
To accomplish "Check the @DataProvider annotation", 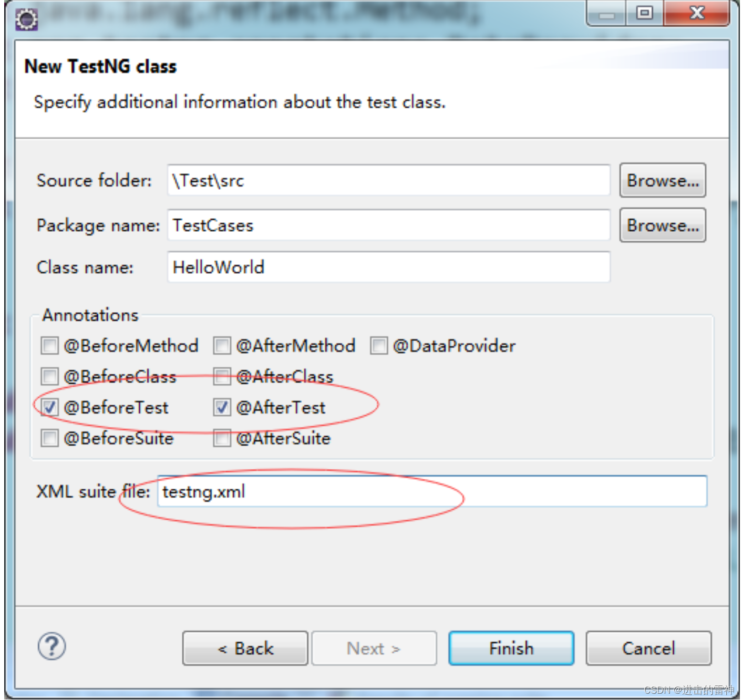I will [378, 346].
